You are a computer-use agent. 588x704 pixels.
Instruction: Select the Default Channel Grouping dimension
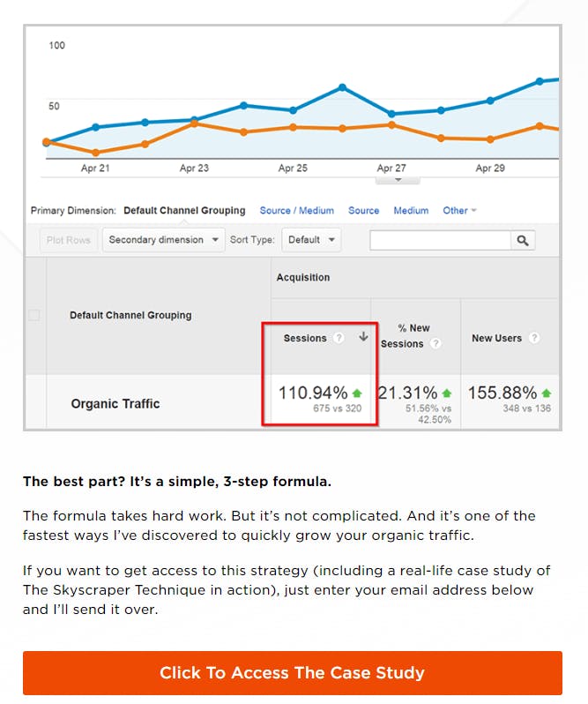point(184,210)
